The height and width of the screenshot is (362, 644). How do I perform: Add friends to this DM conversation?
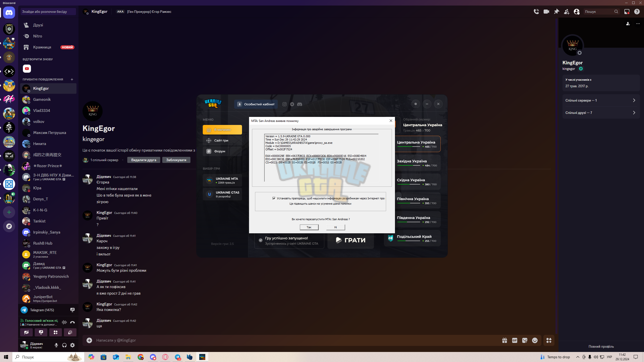click(567, 12)
